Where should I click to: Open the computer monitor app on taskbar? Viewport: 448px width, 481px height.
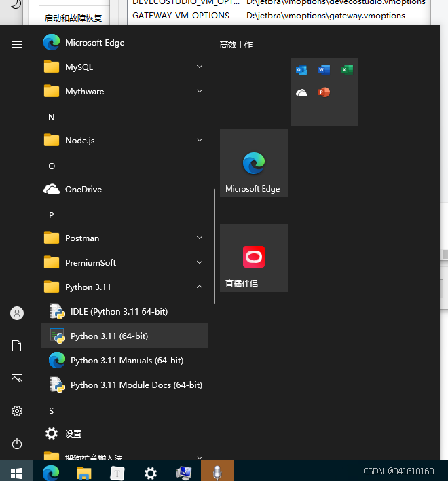pos(184,473)
